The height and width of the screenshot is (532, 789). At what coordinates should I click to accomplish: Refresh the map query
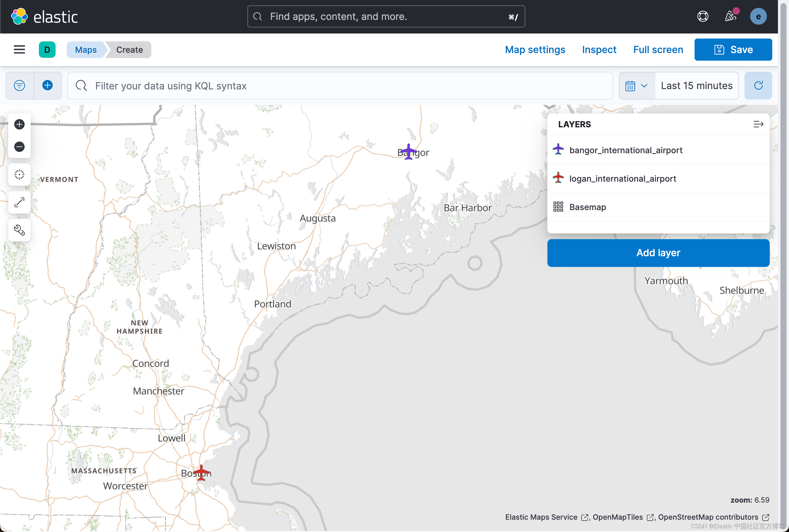coord(758,86)
